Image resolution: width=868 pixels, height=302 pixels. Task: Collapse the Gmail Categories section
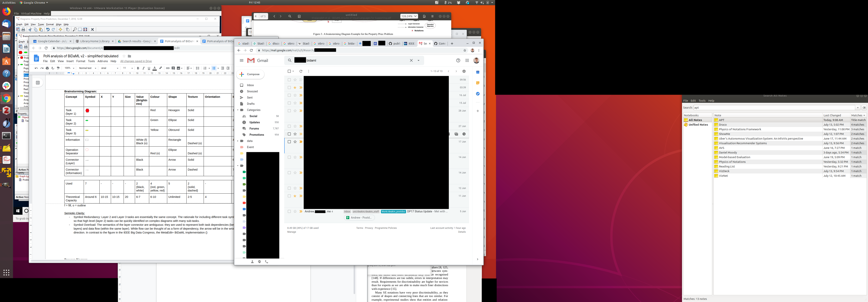[x=238, y=110]
